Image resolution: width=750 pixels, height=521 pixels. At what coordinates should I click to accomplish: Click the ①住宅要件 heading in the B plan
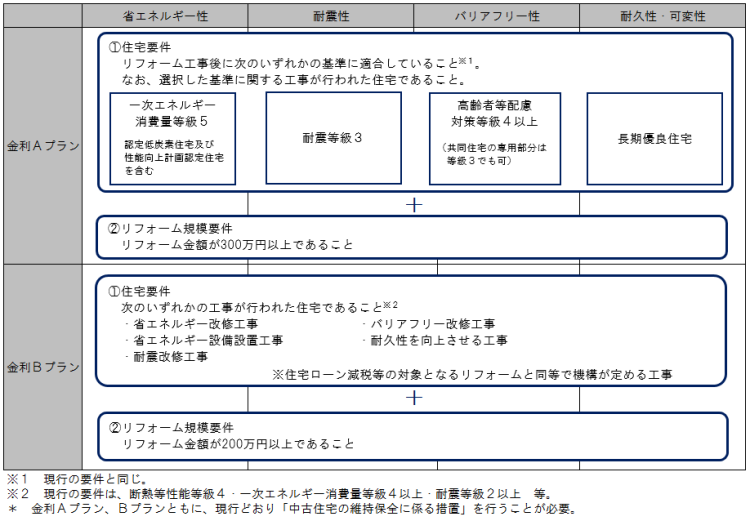(139, 291)
